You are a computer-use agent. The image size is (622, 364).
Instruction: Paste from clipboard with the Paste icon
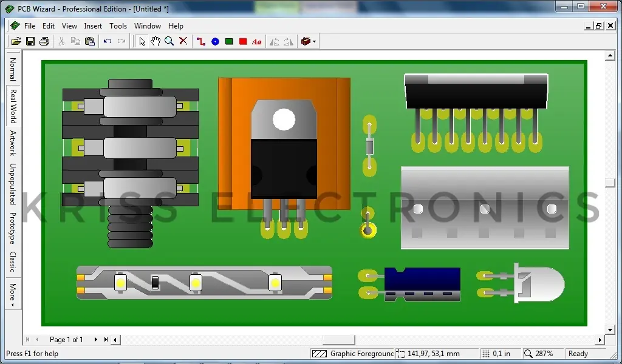[x=90, y=41]
